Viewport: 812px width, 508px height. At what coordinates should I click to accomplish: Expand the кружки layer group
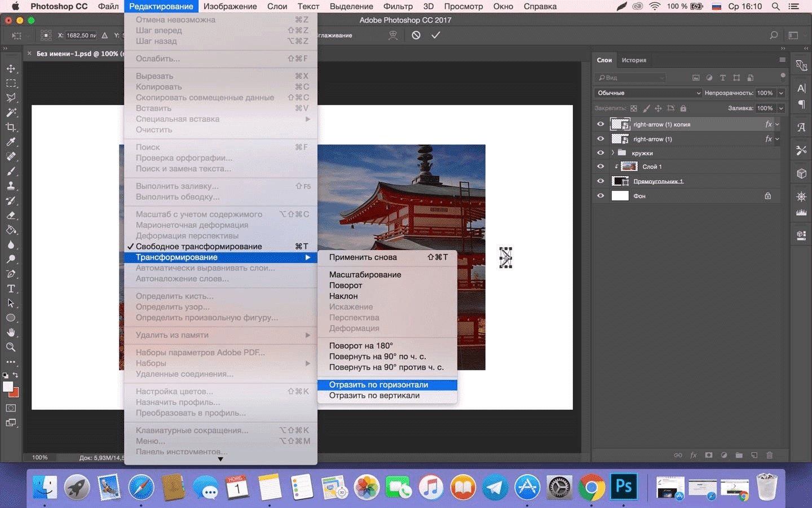tap(612, 153)
